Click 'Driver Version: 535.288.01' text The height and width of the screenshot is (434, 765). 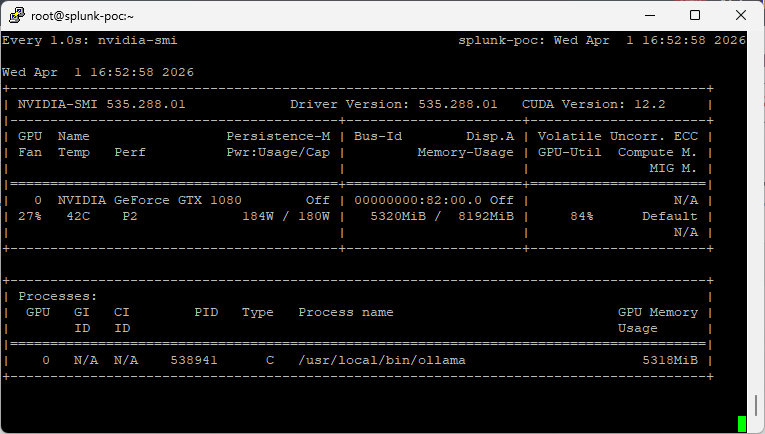coord(394,104)
